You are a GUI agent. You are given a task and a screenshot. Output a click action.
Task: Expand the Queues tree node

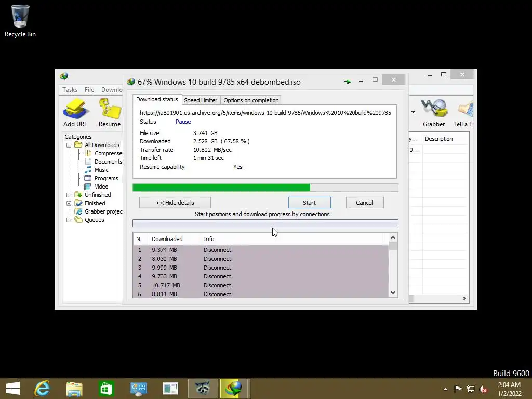[69, 220]
